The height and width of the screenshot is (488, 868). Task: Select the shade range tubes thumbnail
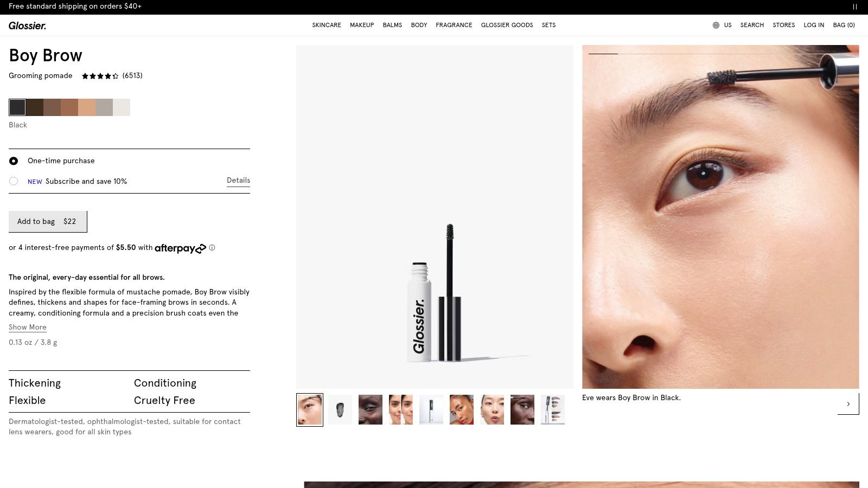pos(553,410)
